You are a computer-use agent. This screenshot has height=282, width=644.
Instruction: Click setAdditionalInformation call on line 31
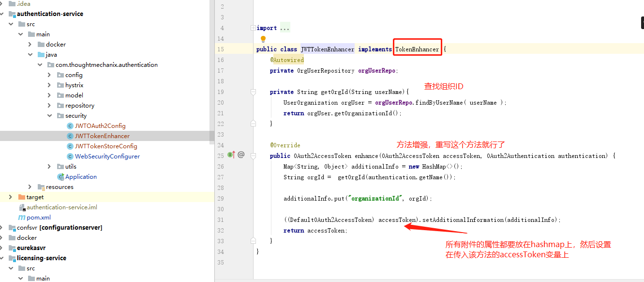tap(463, 220)
